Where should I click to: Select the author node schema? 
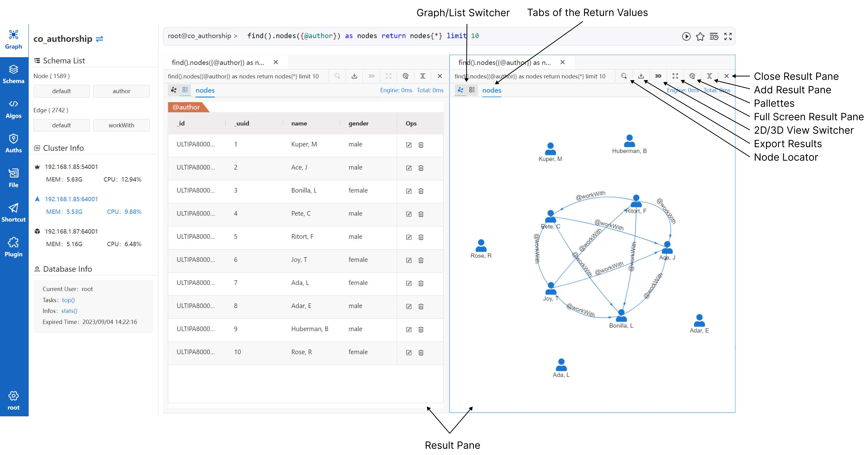(x=121, y=91)
